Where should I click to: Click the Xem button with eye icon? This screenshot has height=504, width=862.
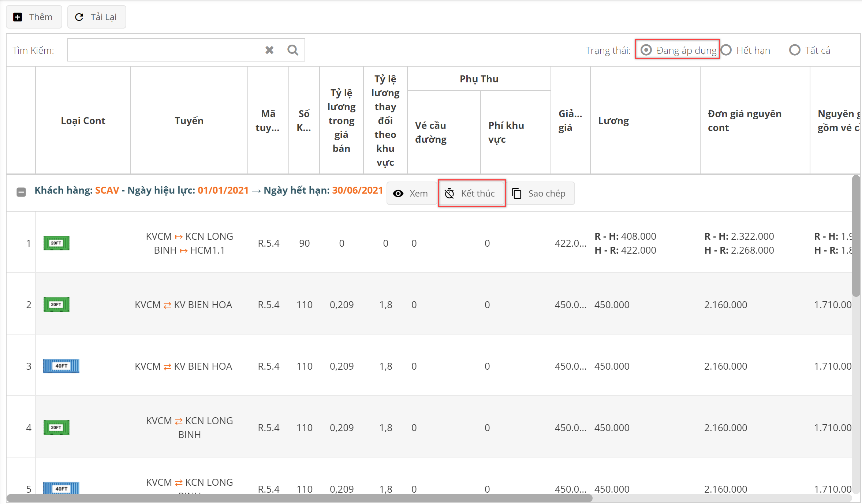click(x=411, y=193)
